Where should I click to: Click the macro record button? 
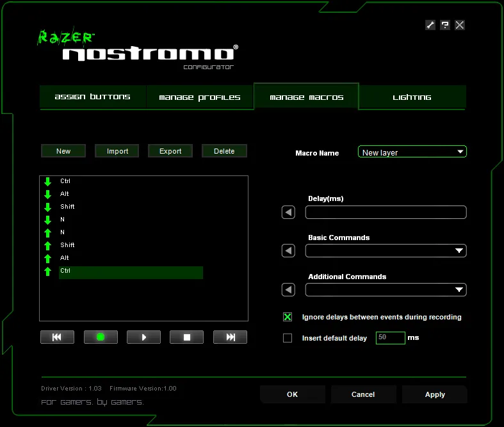point(101,337)
